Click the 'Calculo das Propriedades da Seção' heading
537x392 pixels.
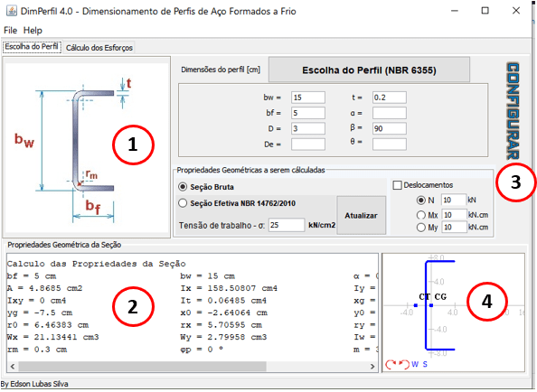(x=96, y=264)
